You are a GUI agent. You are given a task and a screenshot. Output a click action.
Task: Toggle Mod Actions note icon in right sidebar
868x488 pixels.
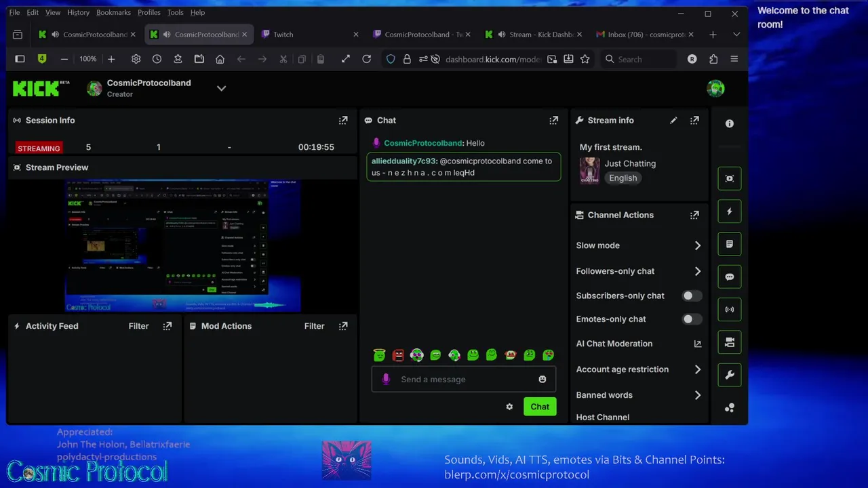pos(730,244)
